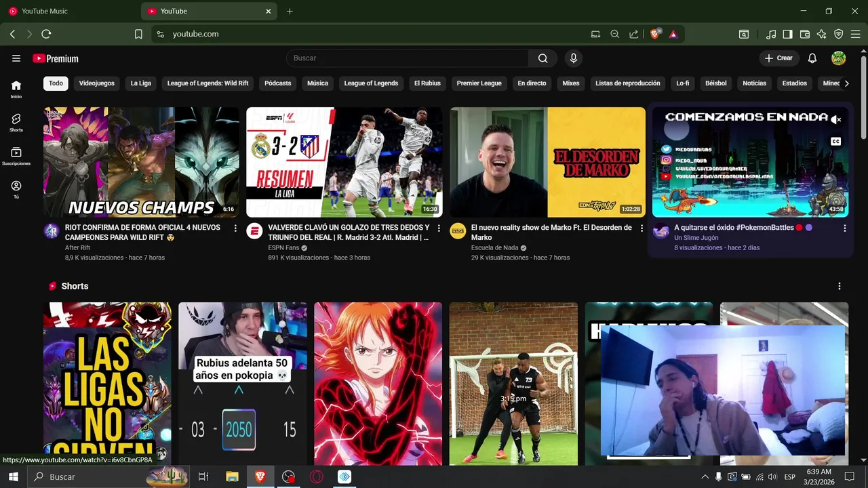The height and width of the screenshot is (488, 868).
Task: Open Suscripciones in the left sidebar
Action: click(16, 156)
